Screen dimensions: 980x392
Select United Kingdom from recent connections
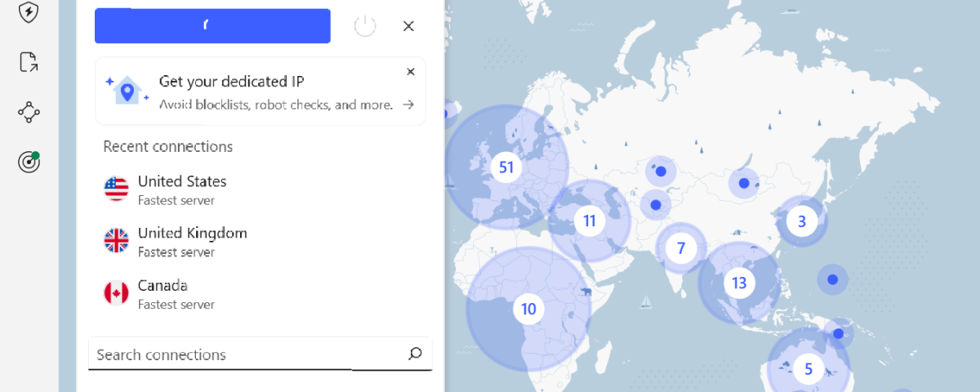tap(192, 241)
